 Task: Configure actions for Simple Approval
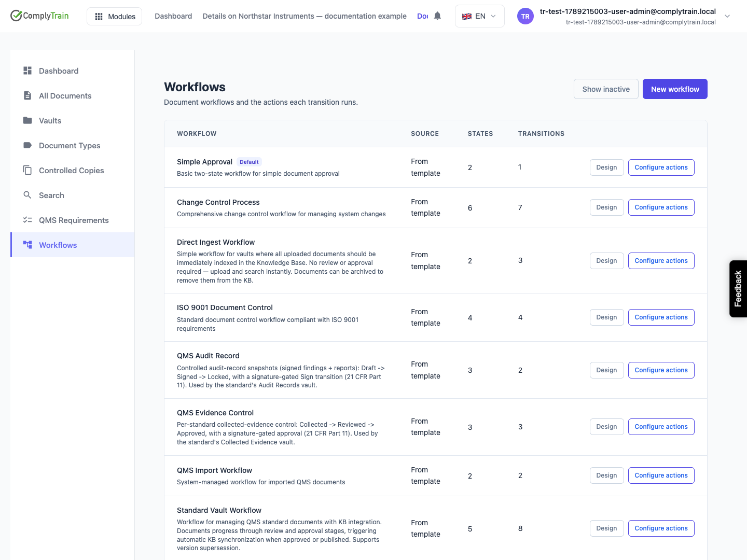coord(661,167)
